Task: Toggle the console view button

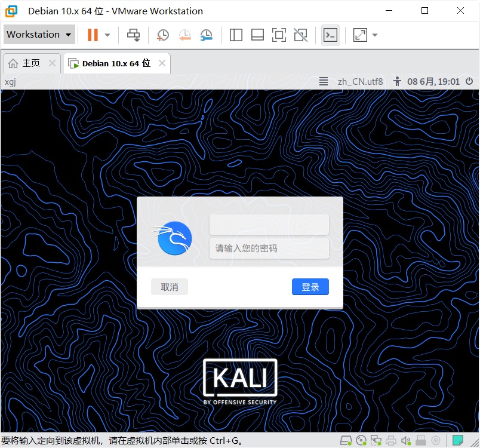Action: 330,35
